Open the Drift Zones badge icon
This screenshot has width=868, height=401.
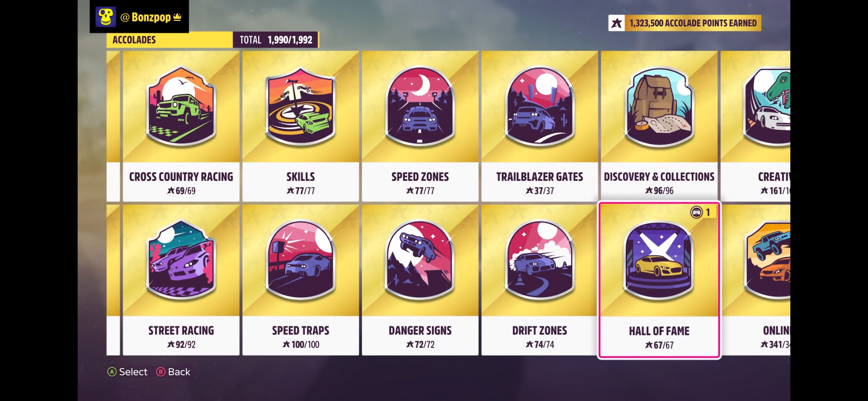pos(539,260)
